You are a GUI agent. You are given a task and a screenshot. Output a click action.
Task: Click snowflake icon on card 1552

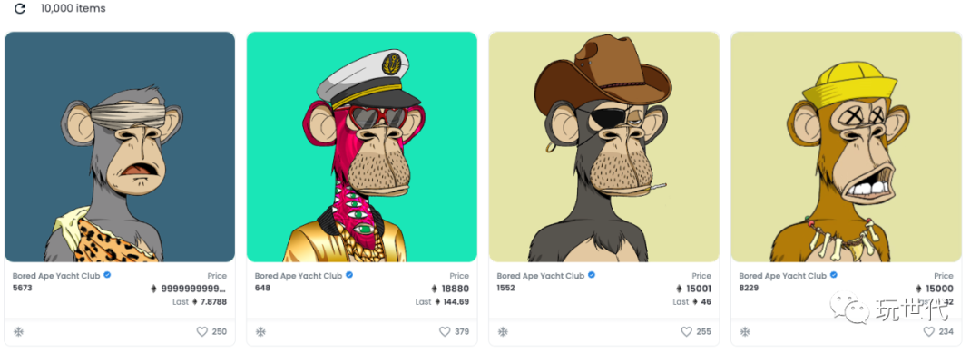pyautogui.click(x=503, y=332)
